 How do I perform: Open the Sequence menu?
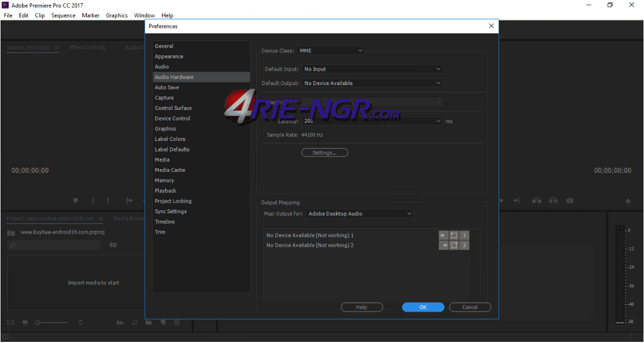click(63, 15)
